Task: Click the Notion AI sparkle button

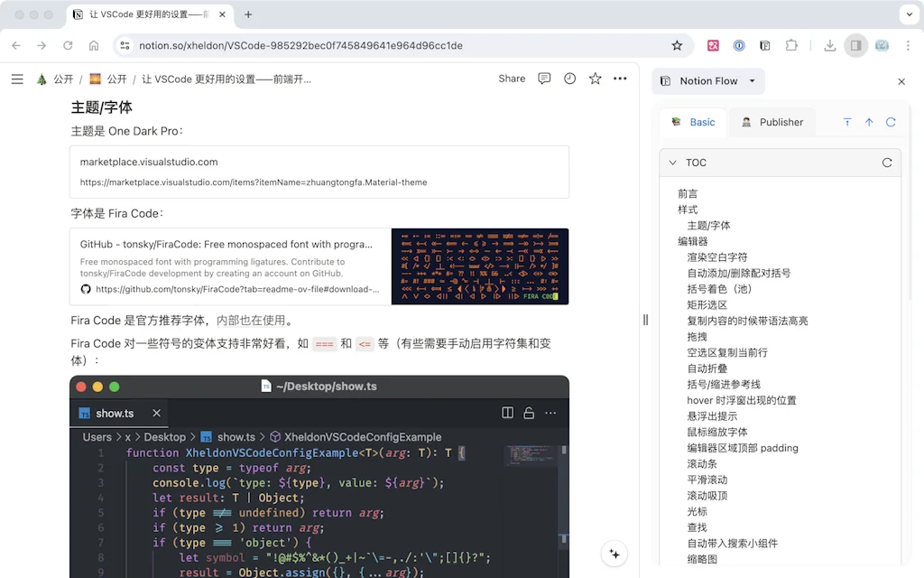Action: (614, 554)
